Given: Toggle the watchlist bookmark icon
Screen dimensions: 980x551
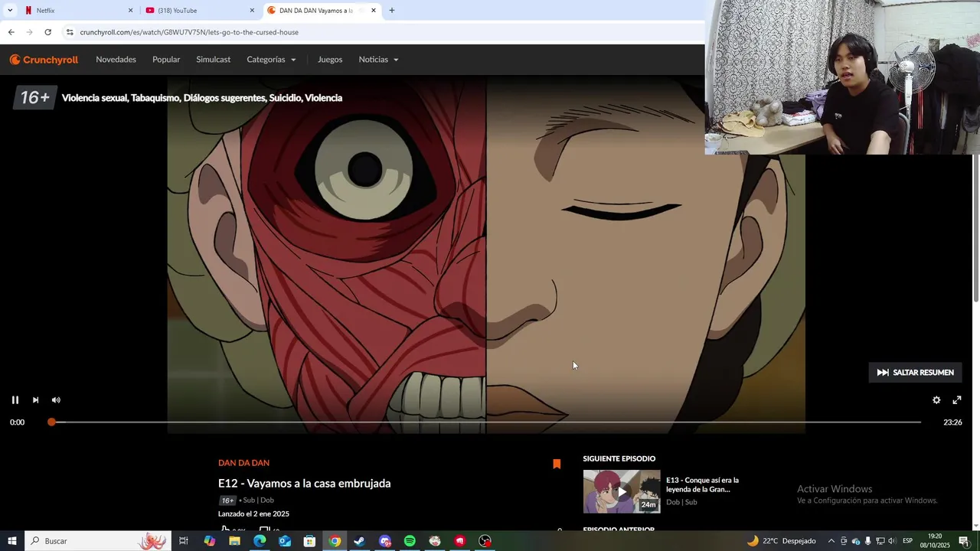Looking at the screenshot, I should (x=557, y=464).
